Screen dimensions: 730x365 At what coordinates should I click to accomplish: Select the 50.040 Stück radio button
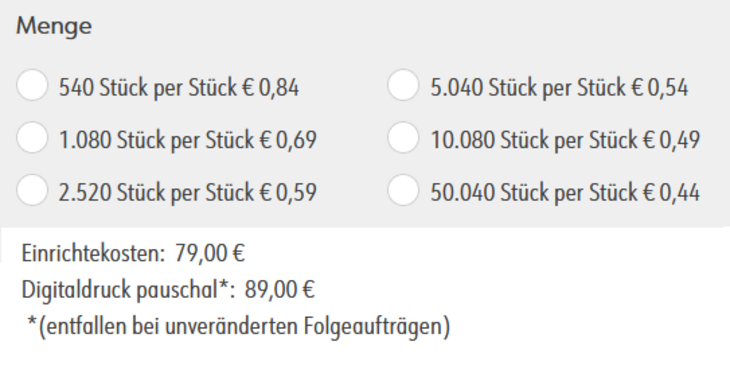pos(403,190)
